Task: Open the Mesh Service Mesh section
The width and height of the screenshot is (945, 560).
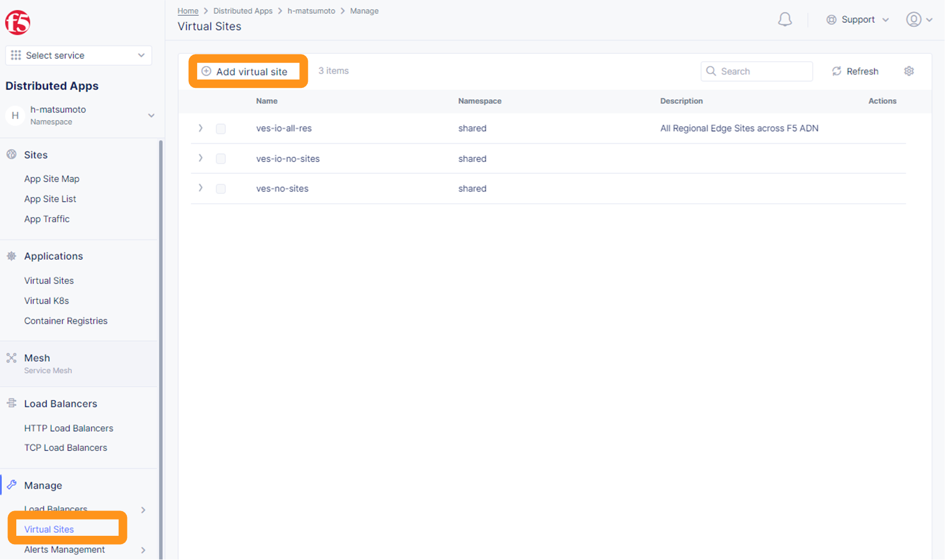Action: [x=79, y=363]
